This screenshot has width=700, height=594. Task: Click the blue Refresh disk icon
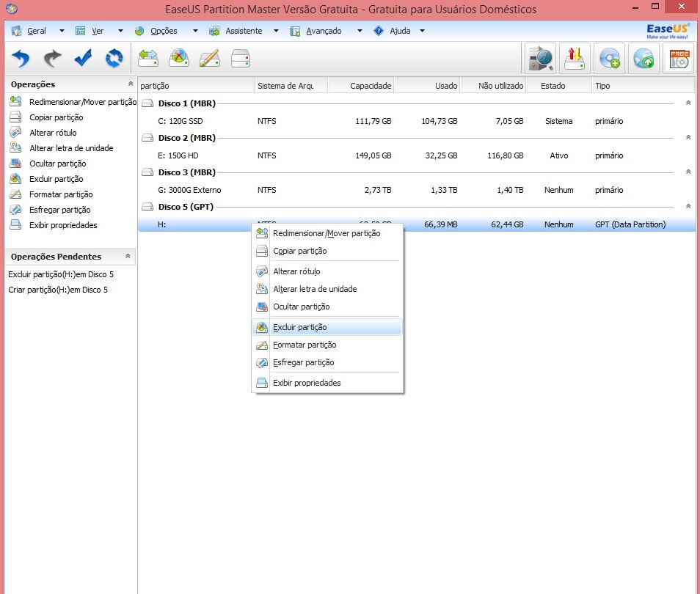pyautogui.click(x=114, y=58)
